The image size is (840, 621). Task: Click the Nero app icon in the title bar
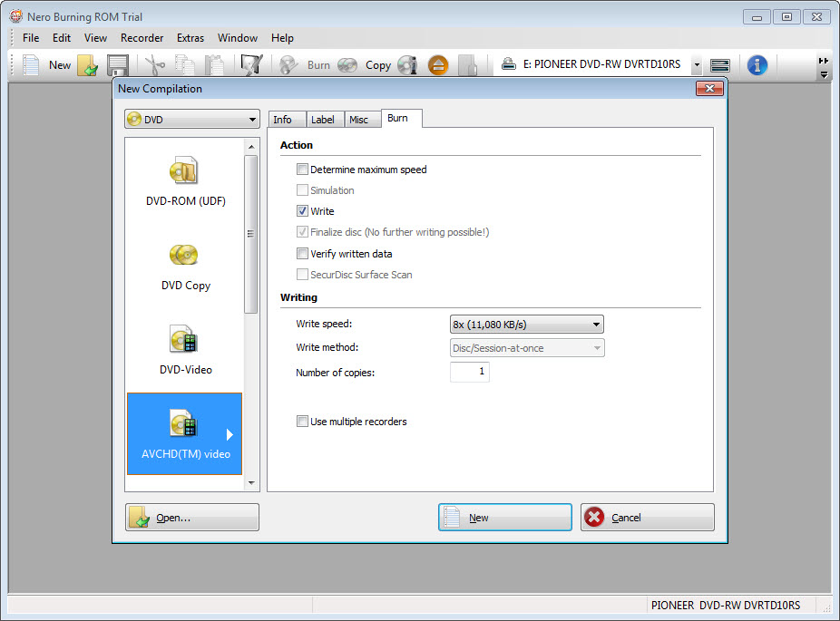(16, 16)
